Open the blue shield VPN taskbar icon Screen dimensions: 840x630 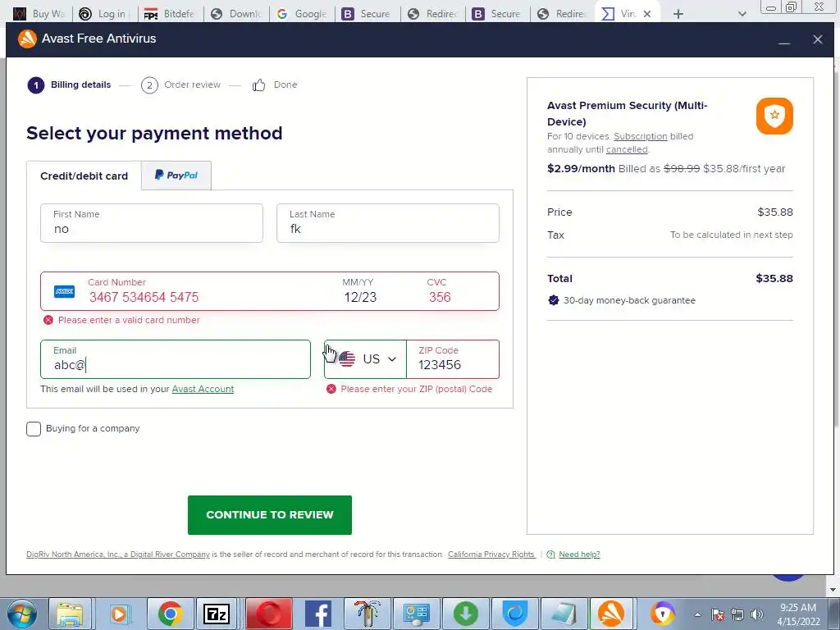pyautogui.click(x=515, y=614)
